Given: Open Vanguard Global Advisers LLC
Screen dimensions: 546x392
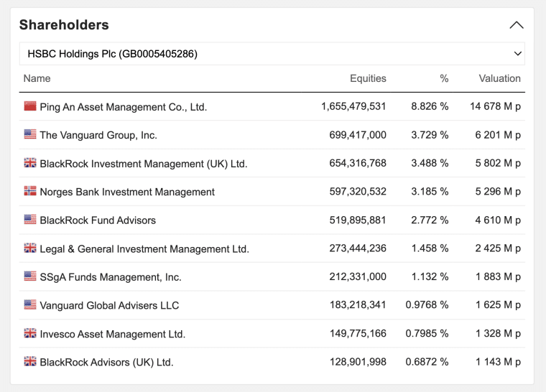Looking at the screenshot, I should coord(109,306).
